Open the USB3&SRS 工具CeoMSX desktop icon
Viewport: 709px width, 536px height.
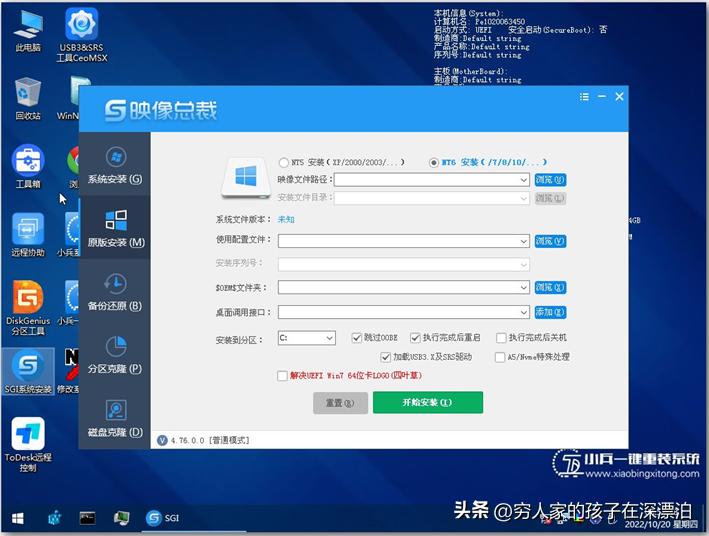click(82, 35)
